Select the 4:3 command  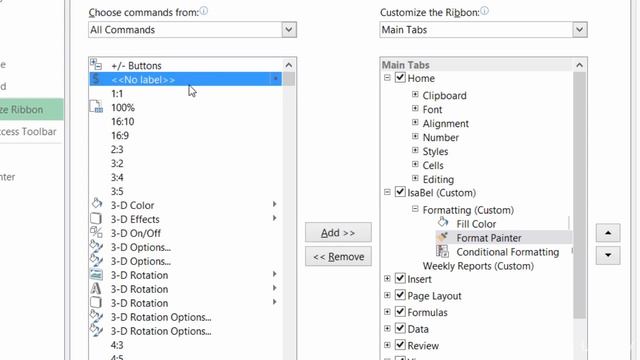click(x=117, y=345)
